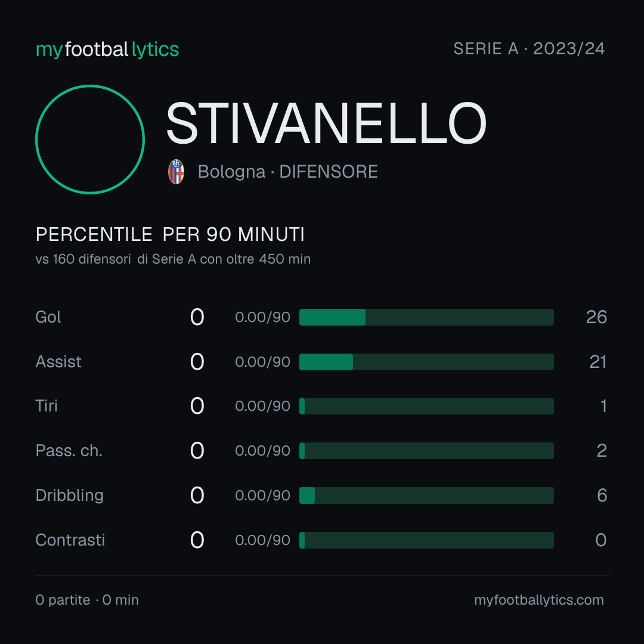Click the Bologna · DIFENSORE subtitle
Screen dimensions: 644x644
[x=287, y=172]
